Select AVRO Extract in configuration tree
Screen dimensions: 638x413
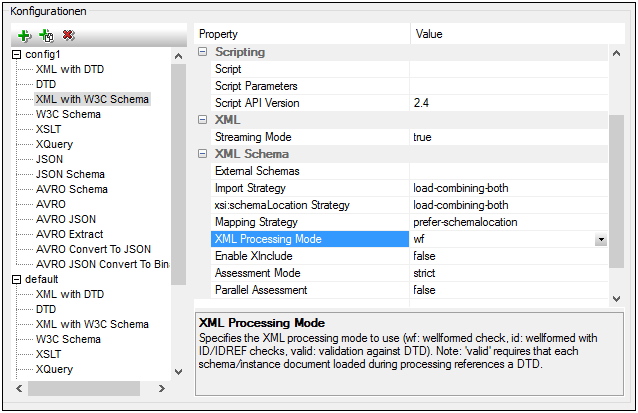point(69,234)
